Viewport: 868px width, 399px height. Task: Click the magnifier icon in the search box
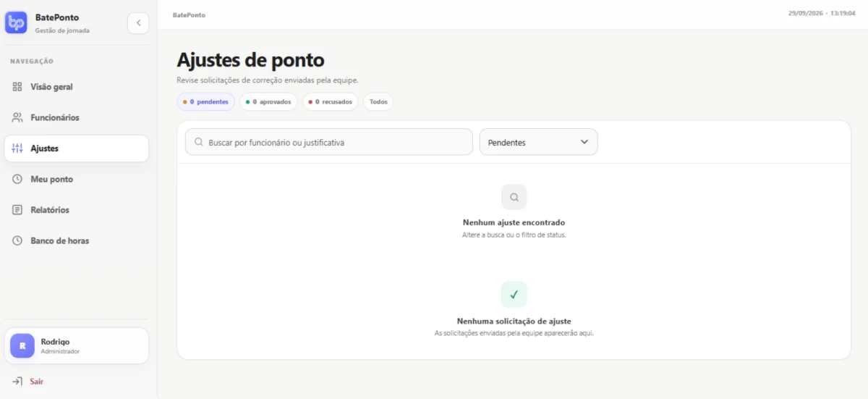[x=199, y=142]
